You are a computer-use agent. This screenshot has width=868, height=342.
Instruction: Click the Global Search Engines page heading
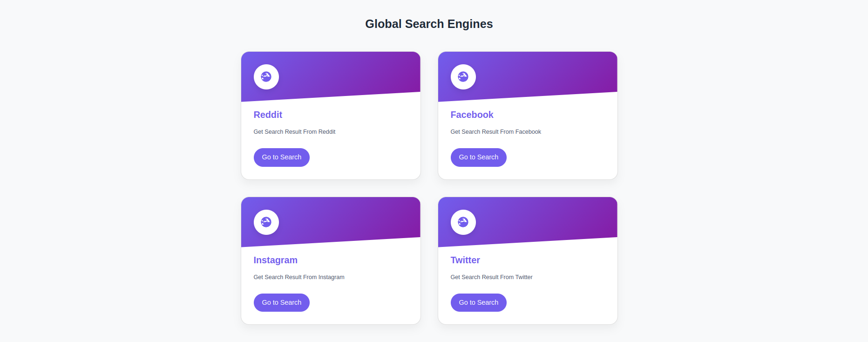[428, 24]
